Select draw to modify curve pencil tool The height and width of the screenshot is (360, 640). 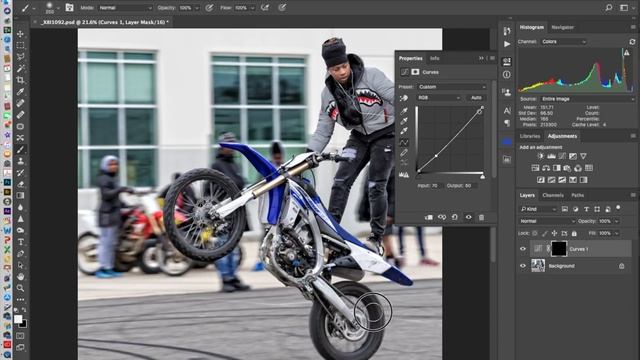pyautogui.click(x=404, y=153)
